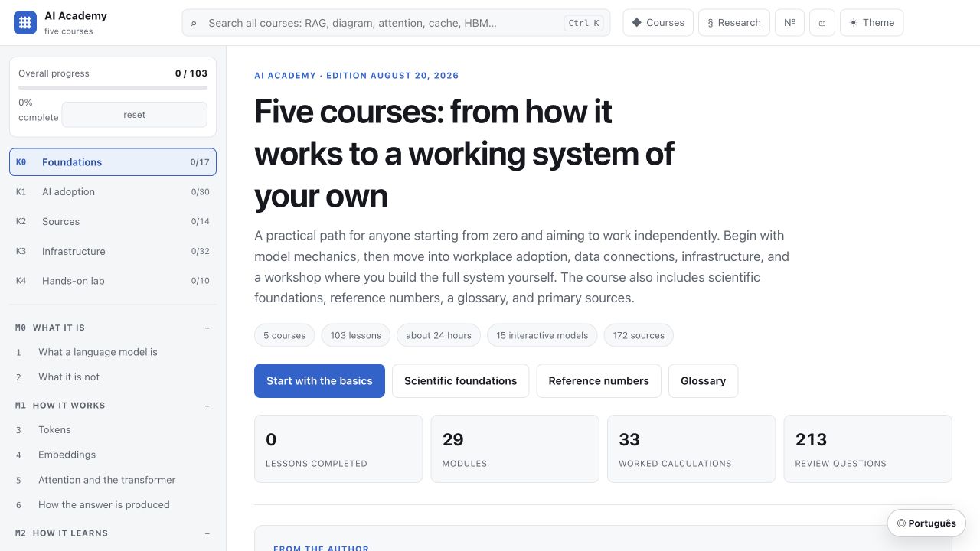980x551 pixels.
Task: Collapse the M1 How It Works module
Action: [113, 406]
